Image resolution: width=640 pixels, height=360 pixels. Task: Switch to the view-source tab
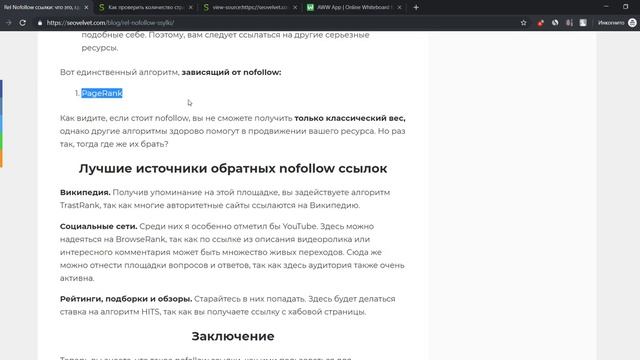click(x=250, y=7)
